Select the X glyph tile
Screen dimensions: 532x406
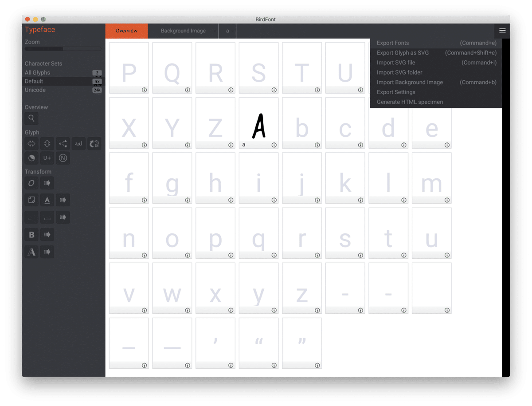pyautogui.click(x=129, y=123)
